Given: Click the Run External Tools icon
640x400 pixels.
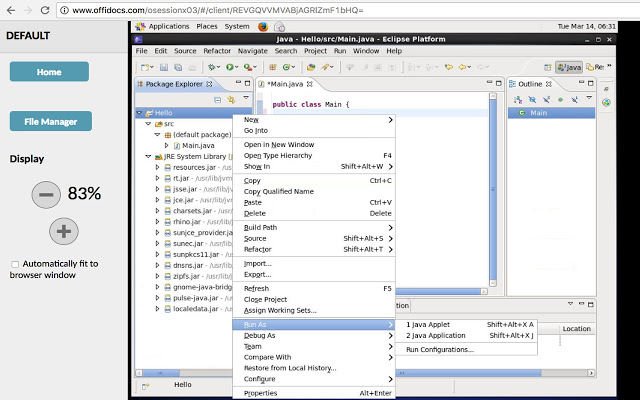Looking at the screenshot, I should [248, 67].
